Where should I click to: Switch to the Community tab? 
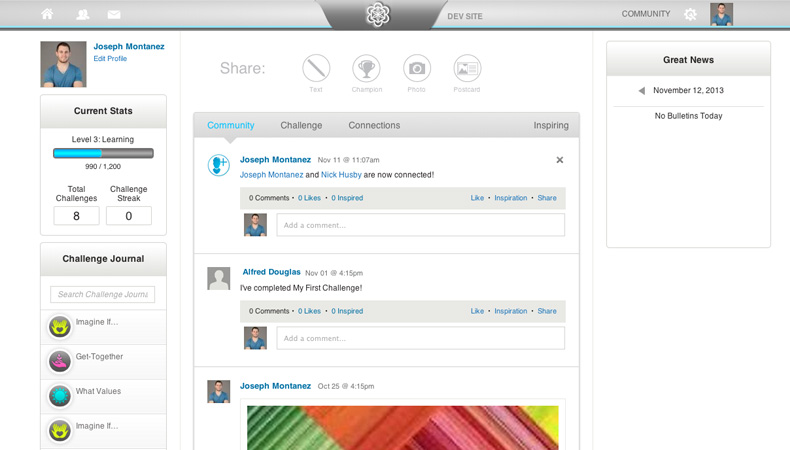tap(231, 125)
